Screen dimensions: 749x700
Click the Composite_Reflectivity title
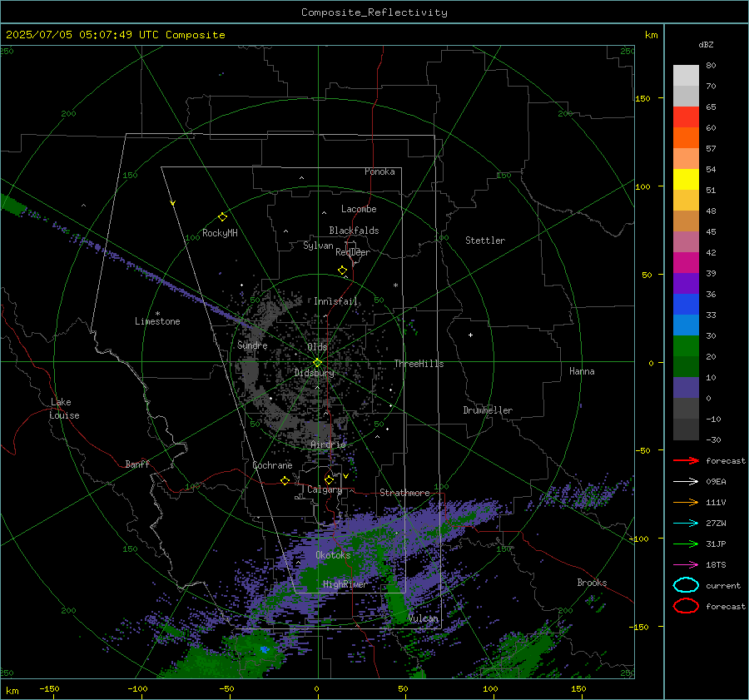(374, 12)
